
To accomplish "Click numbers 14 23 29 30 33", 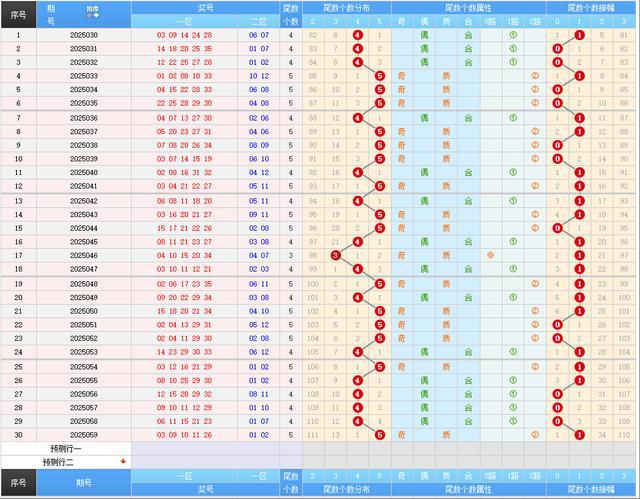I will (x=184, y=352).
